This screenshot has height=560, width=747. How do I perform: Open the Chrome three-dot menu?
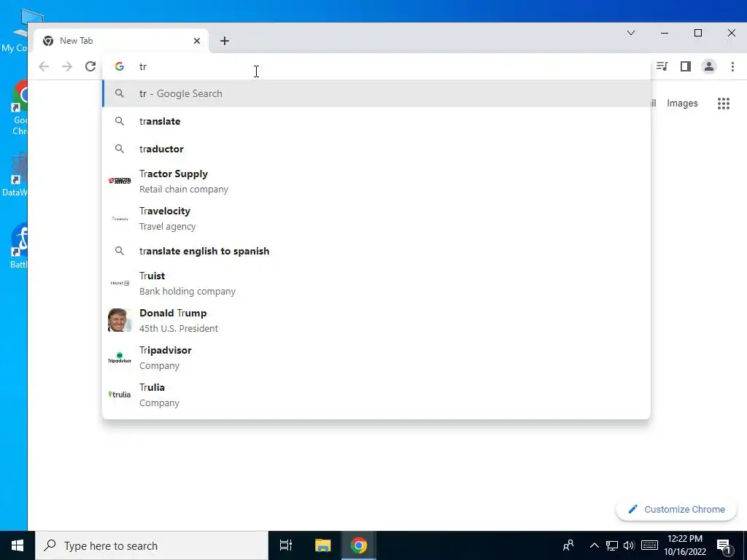[x=732, y=66]
